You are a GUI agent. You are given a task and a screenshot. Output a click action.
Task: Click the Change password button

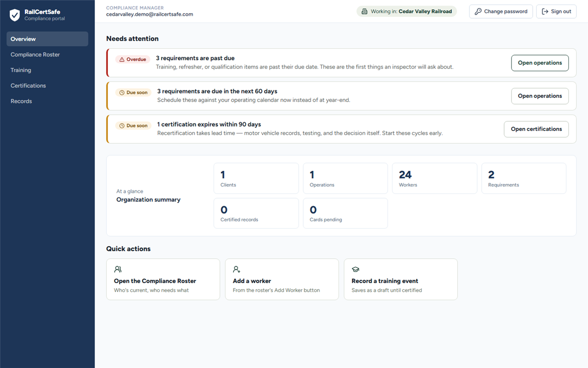501,11
